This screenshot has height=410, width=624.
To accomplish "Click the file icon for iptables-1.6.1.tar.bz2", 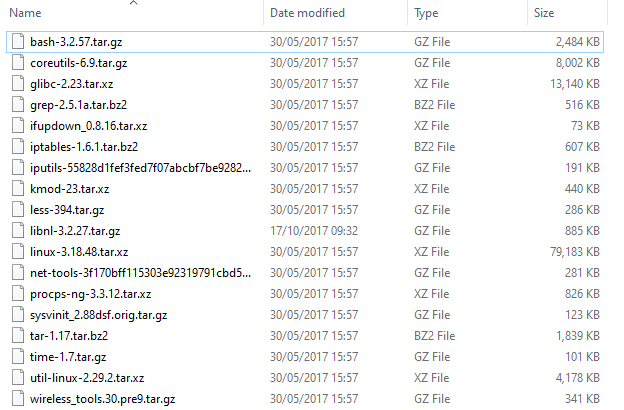I will pos(18,147).
